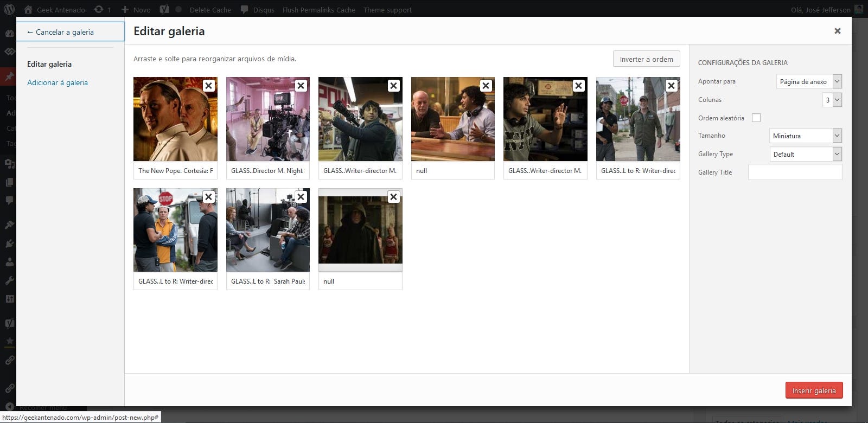Open the Users icon in WordPress sidebar
The width and height of the screenshot is (868, 423).
[x=9, y=262]
